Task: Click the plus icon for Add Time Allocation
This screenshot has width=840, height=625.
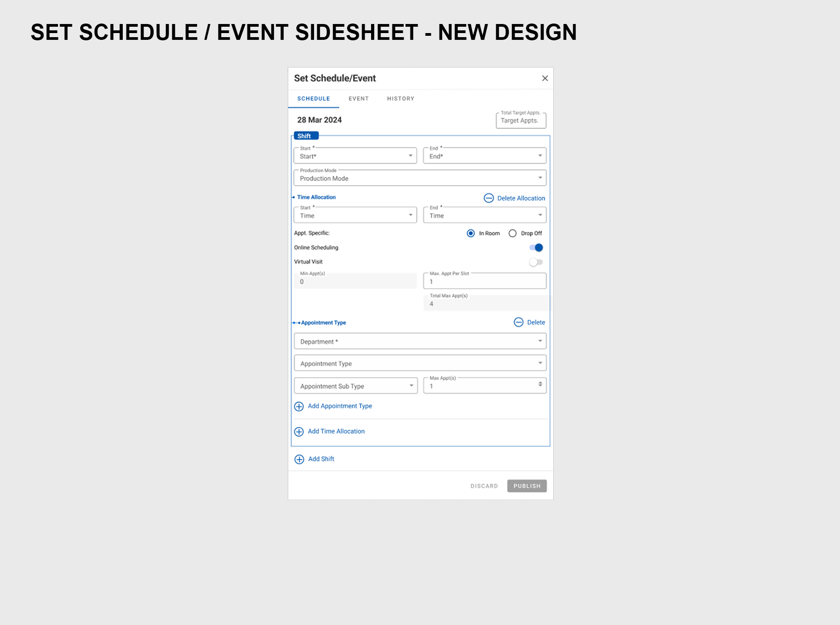Action: (299, 432)
